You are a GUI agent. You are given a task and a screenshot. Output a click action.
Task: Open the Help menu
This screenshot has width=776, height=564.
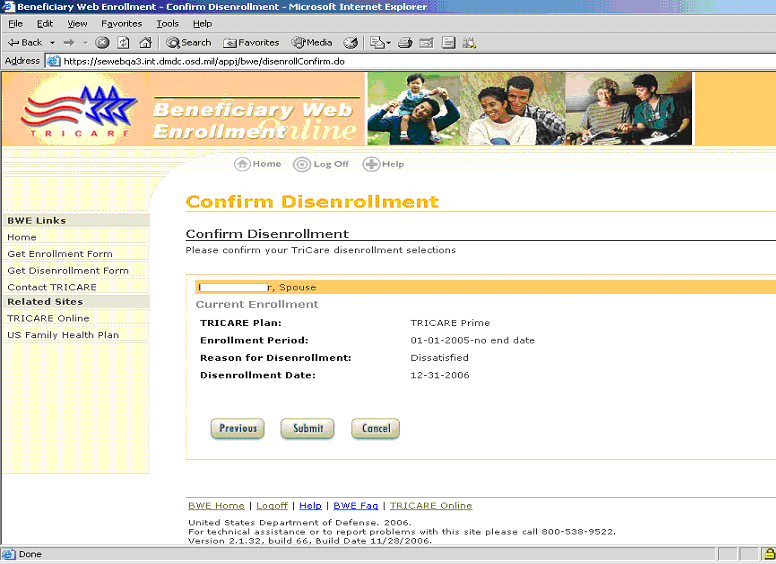(x=202, y=24)
